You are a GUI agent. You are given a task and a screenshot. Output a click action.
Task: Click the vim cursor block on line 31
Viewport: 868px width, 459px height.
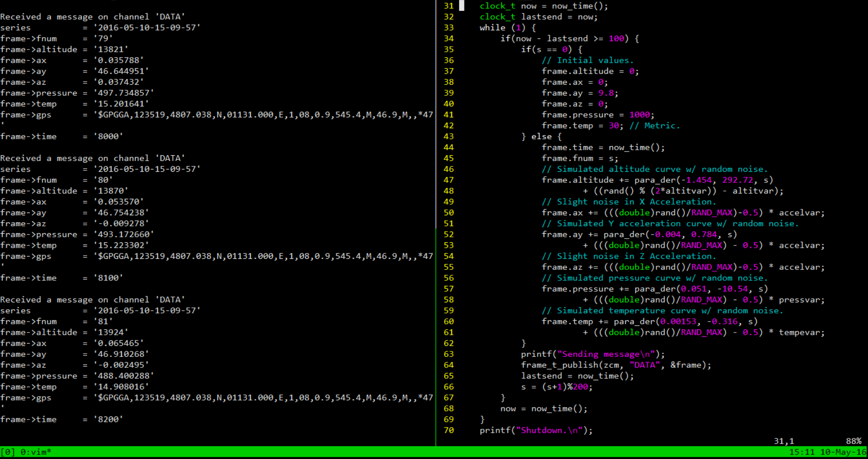[x=462, y=6]
